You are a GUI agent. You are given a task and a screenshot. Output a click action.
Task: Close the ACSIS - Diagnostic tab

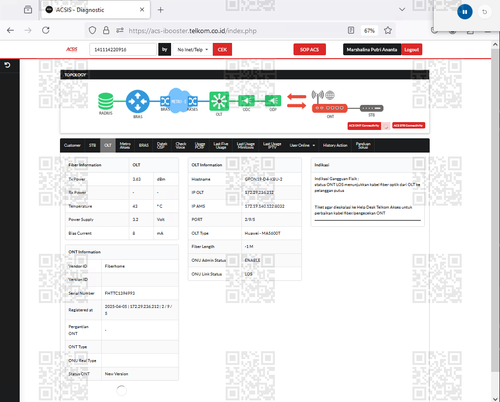tap(142, 10)
